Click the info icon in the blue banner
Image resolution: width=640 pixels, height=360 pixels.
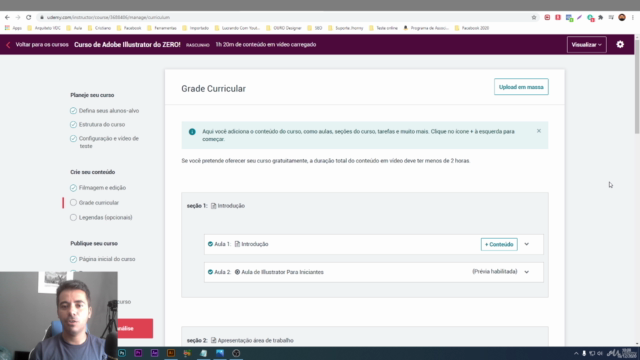pos(192,132)
